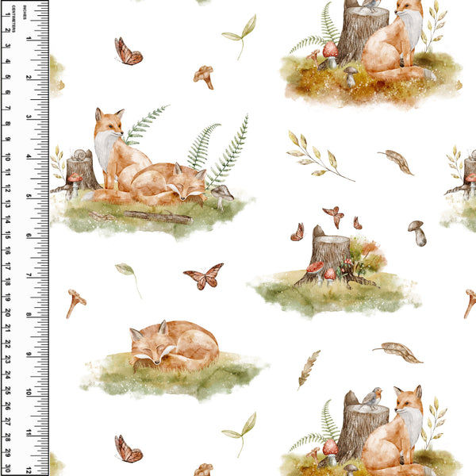Click the snail on the small stump

(79, 155)
